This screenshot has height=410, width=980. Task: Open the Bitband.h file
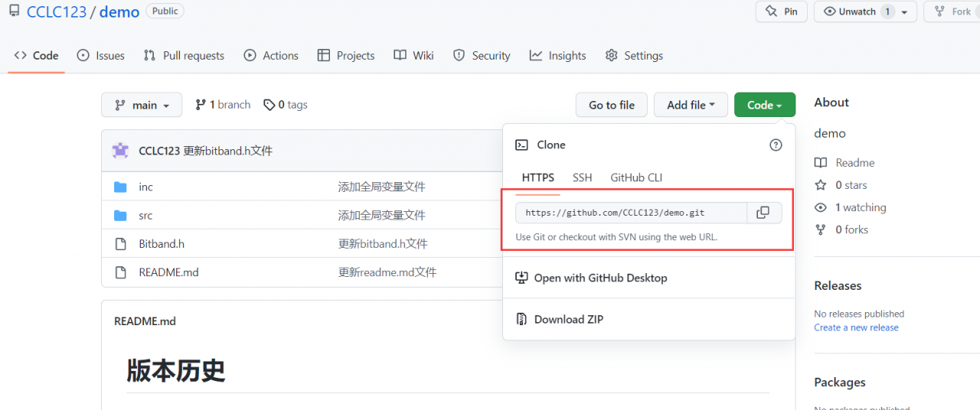pos(162,244)
